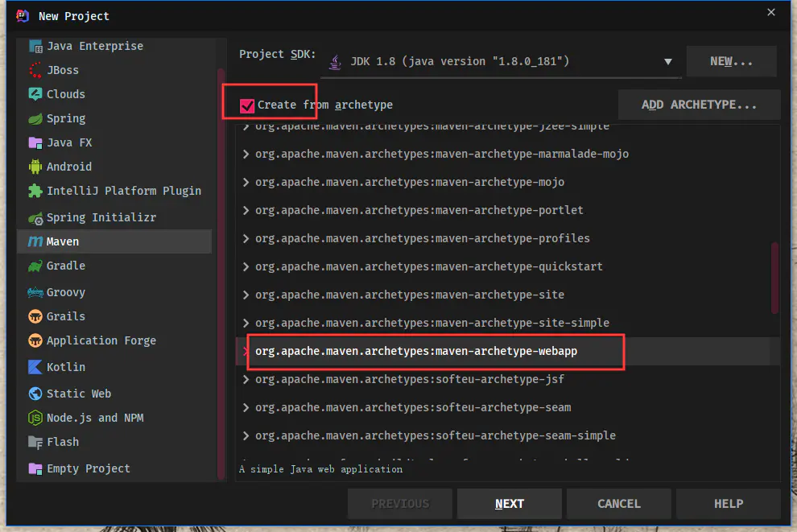Expand maven-archetype-site-simple node
This screenshot has height=532, width=797.
246,324
